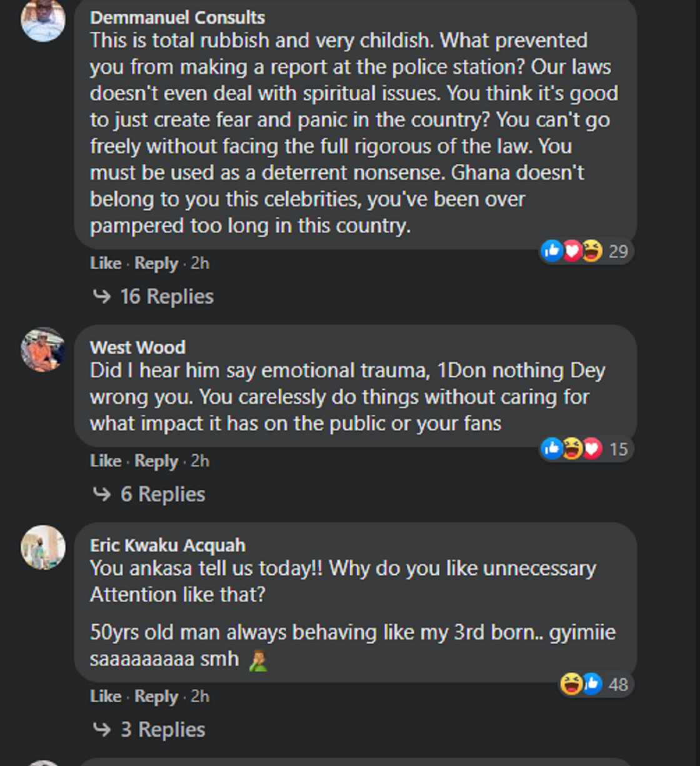This screenshot has width=700, height=766.
Task: Click the haha reaction icon on West Wood's comment
Action: pos(571,448)
